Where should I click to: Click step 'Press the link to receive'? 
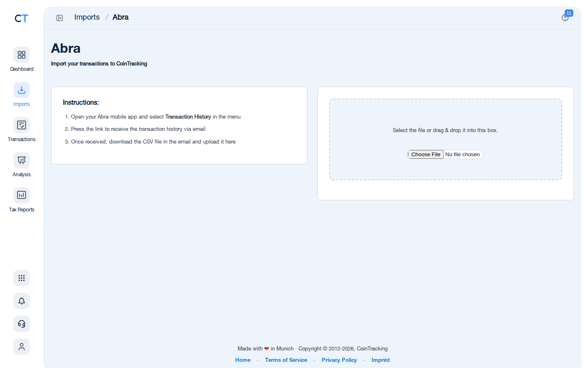click(138, 129)
